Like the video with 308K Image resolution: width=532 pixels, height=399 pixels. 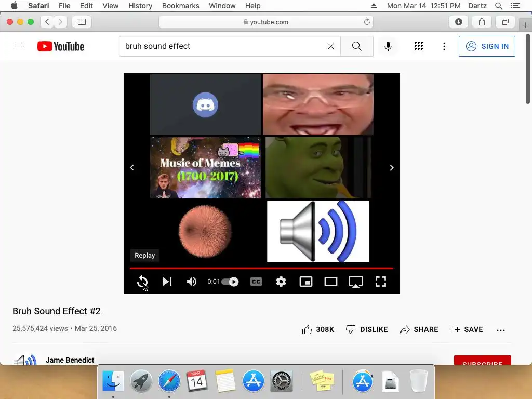(x=318, y=329)
